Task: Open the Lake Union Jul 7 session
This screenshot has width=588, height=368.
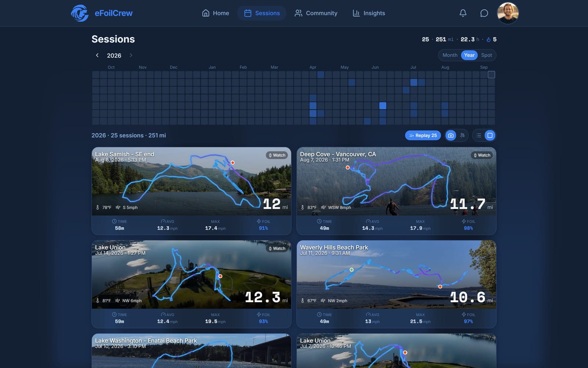Action: (x=315, y=341)
